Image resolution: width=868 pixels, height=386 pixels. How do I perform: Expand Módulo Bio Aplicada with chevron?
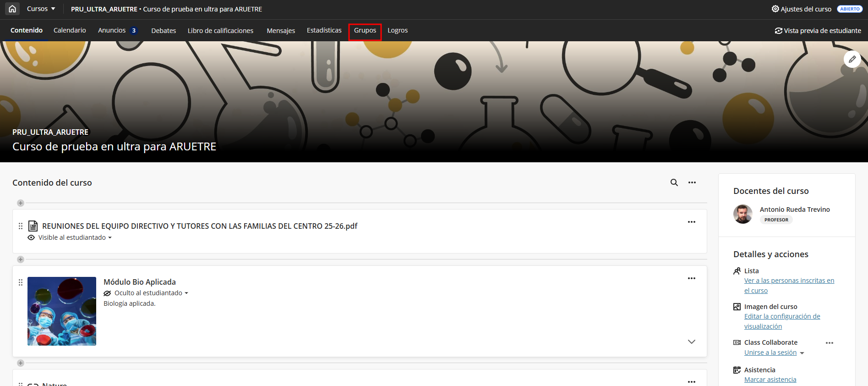coord(691,342)
